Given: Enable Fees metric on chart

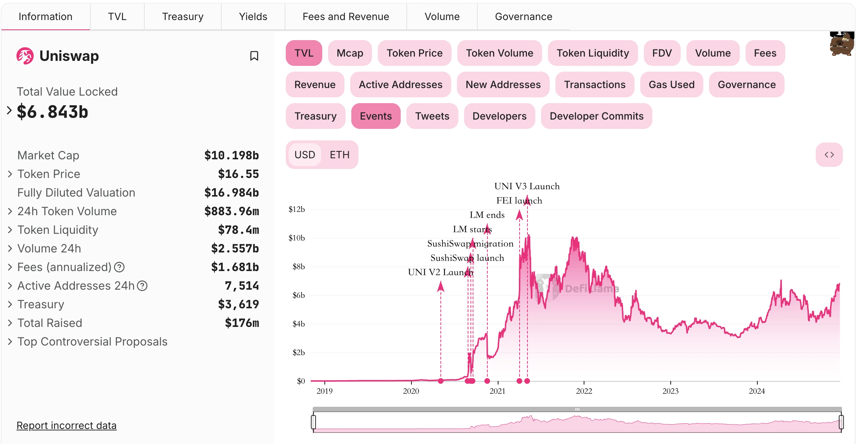Looking at the screenshot, I should tap(765, 53).
